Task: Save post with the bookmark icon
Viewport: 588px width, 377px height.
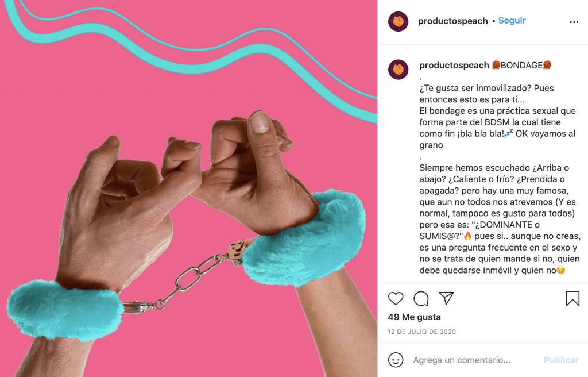Action: [x=572, y=298]
